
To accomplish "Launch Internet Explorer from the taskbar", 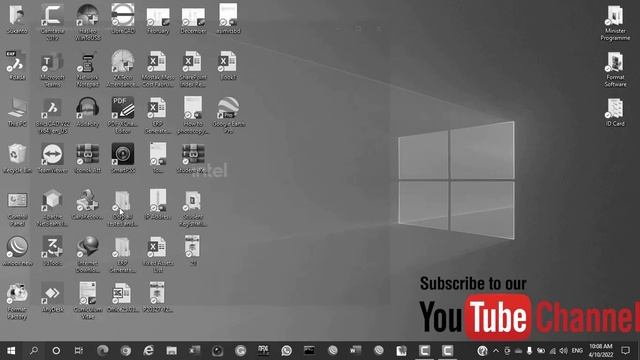I will [x=149, y=351].
